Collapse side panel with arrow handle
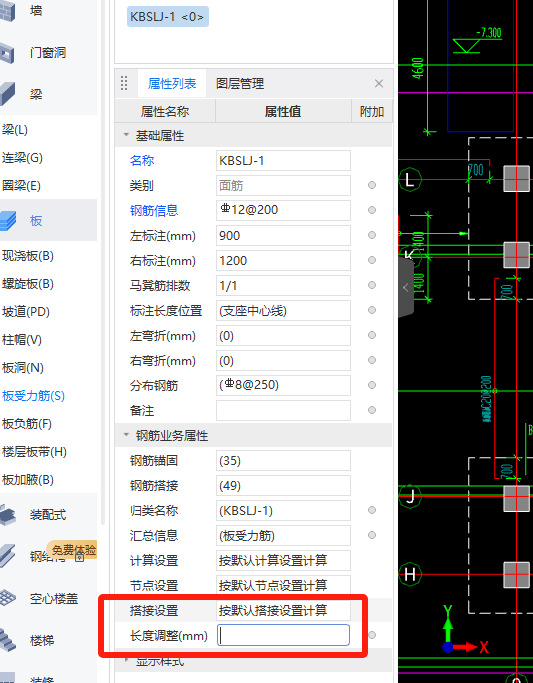 coord(406,287)
